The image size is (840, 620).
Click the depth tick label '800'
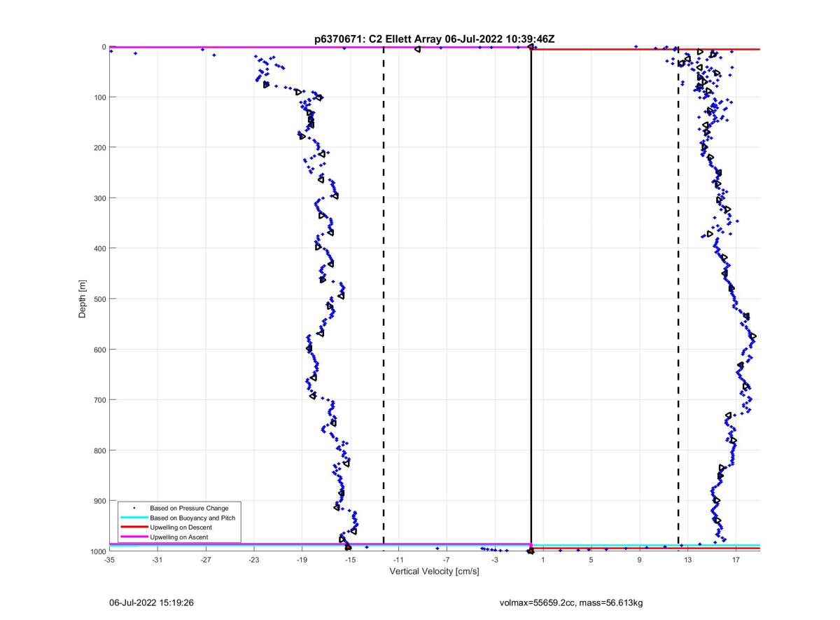tap(99, 450)
